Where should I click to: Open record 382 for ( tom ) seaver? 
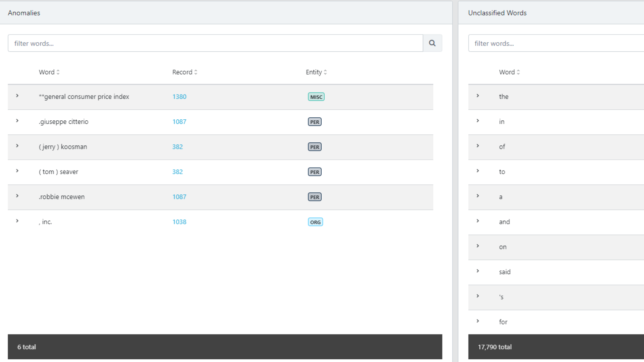coord(177,172)
